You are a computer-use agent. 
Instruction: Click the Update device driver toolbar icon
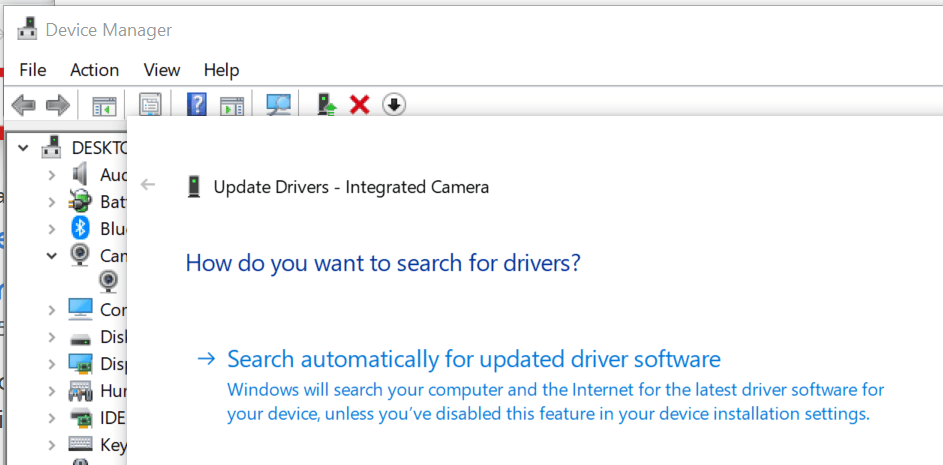326,104
